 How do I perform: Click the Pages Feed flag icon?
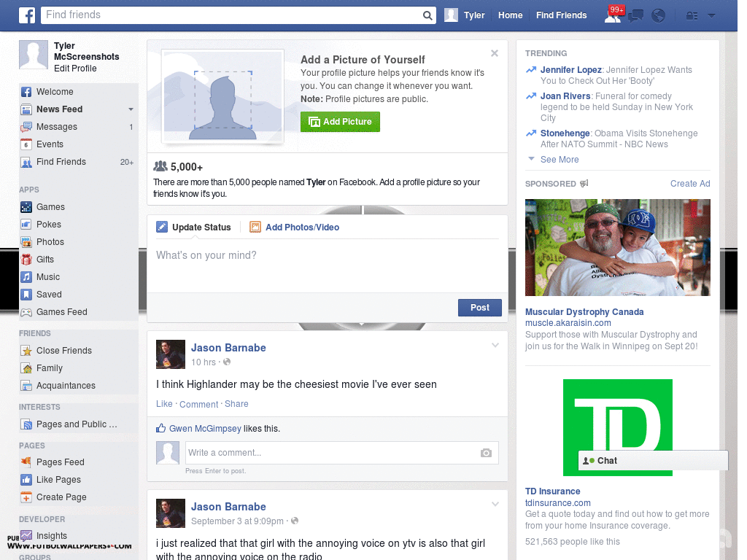click(26, 462)
